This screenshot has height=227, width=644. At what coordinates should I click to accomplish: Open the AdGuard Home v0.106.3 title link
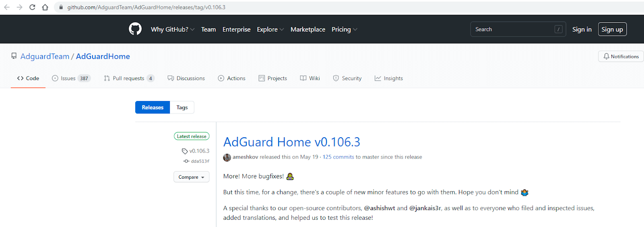(292, 142)
